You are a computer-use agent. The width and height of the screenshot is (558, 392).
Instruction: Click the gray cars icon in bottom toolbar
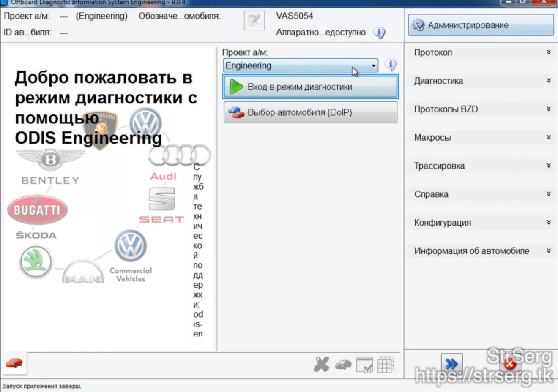coord(343,365)
